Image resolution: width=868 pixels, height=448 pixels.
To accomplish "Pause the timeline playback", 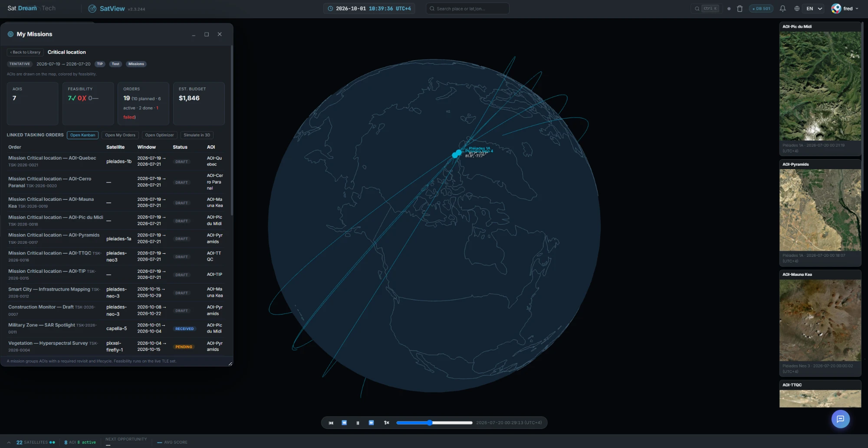I will point(358,423).
